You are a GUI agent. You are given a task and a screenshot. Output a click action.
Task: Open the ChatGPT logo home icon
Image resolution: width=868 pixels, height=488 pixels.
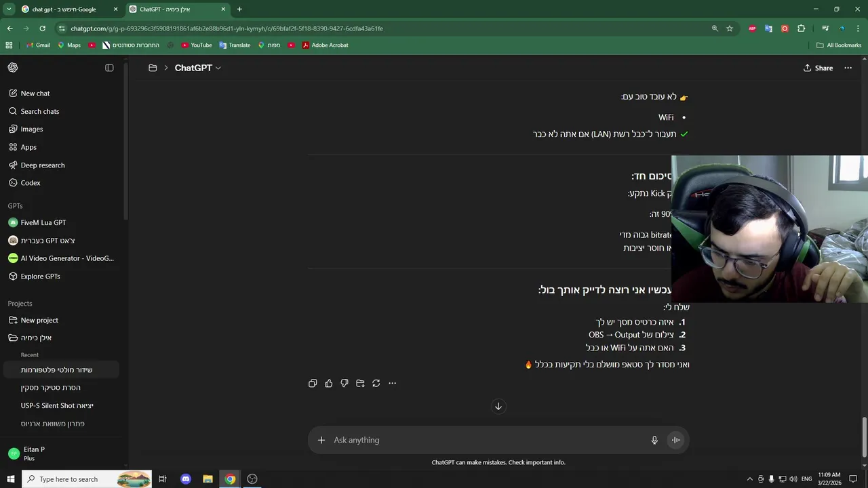13,68
